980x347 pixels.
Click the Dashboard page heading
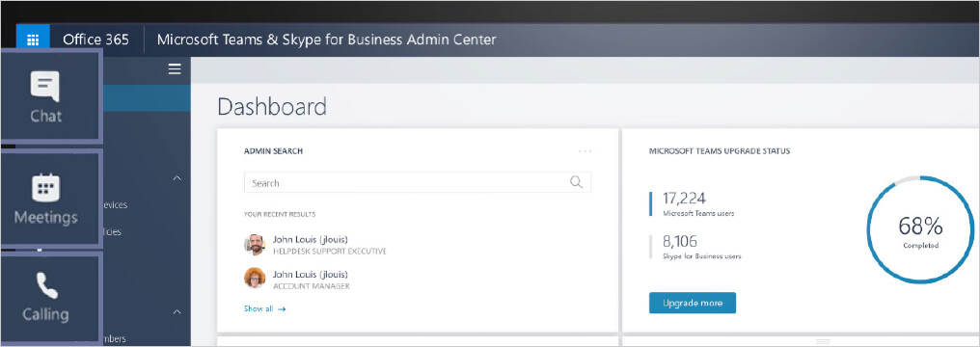point(272,106)
